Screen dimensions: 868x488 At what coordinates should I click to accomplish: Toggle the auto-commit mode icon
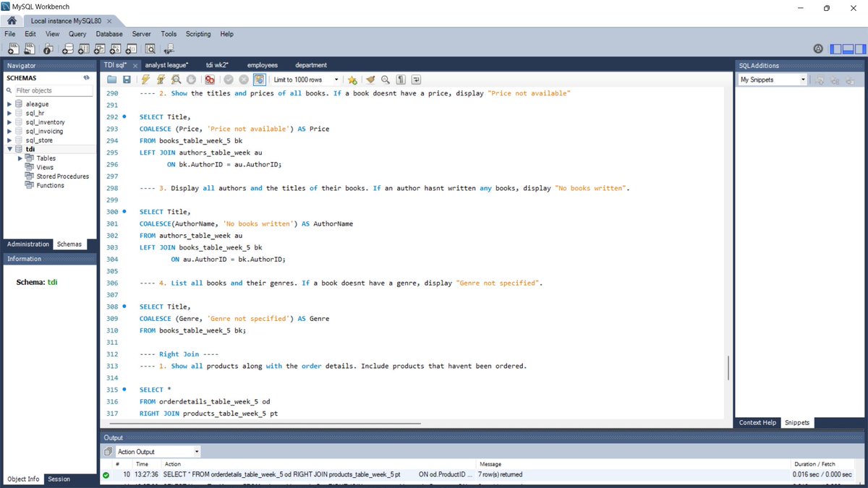[259, 80]
